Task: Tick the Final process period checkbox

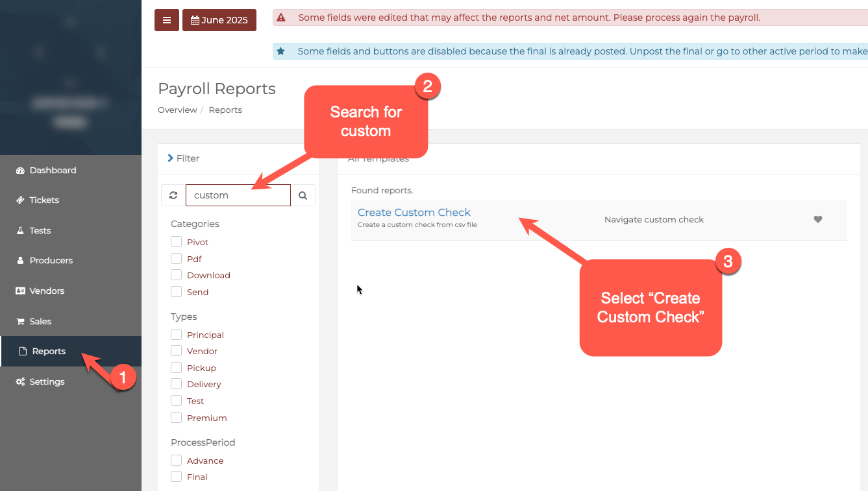Action: coord(176,477)
